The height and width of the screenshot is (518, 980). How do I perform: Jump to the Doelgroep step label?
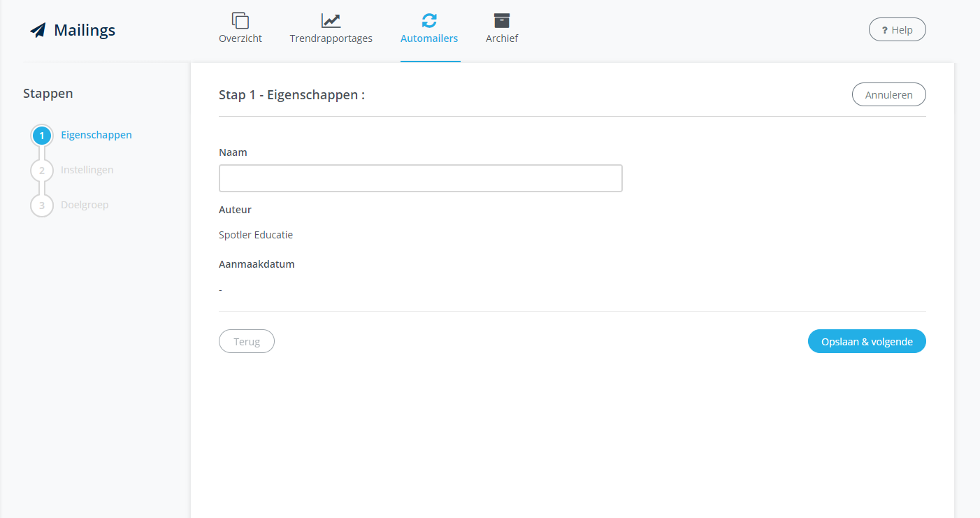pos(85,205)
